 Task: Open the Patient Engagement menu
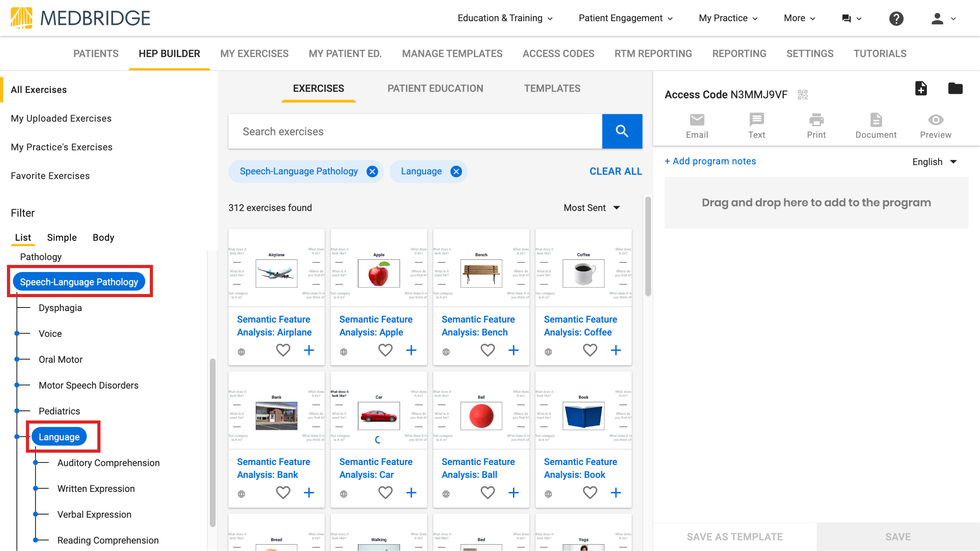[625, 18]
